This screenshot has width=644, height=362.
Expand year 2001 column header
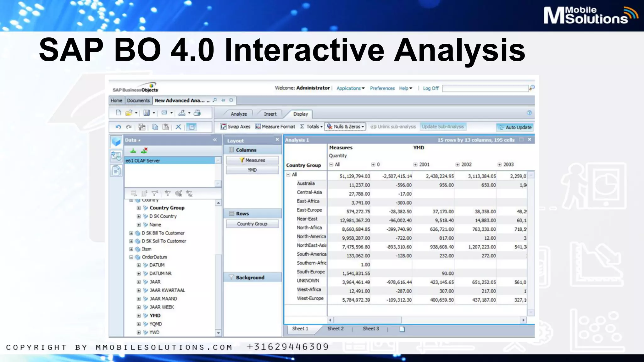click(x=415, y=165)
